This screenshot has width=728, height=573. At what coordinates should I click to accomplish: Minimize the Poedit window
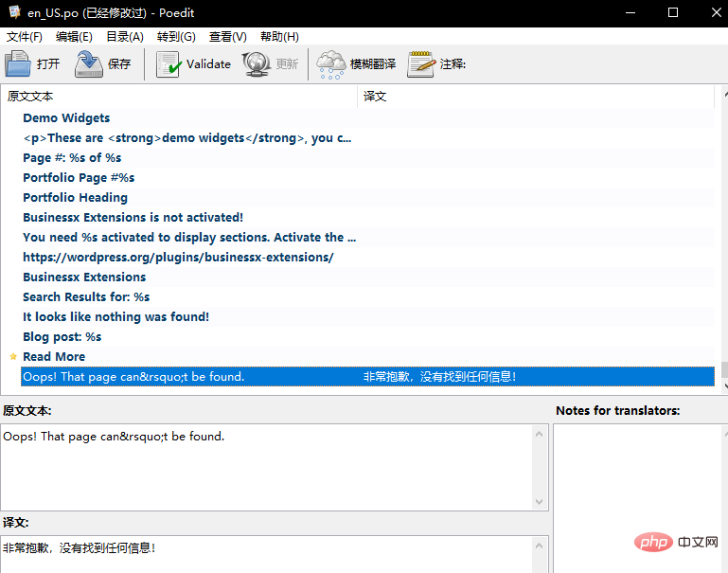[630, 12]
